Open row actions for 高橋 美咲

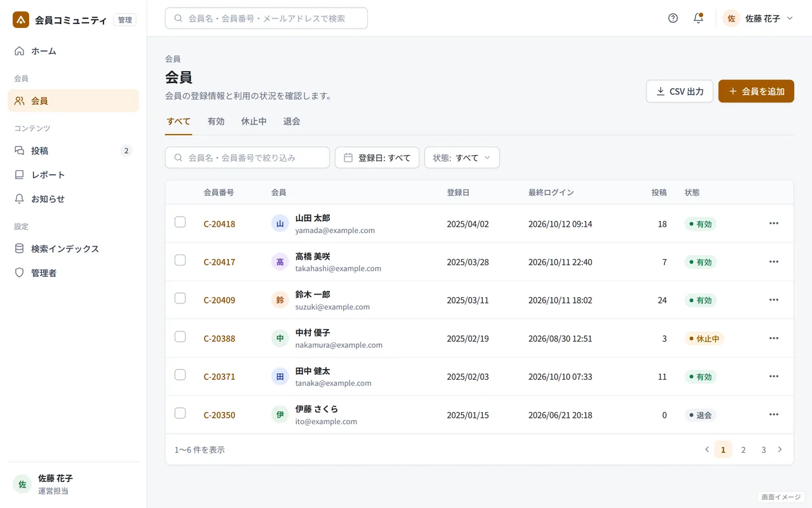774,262
